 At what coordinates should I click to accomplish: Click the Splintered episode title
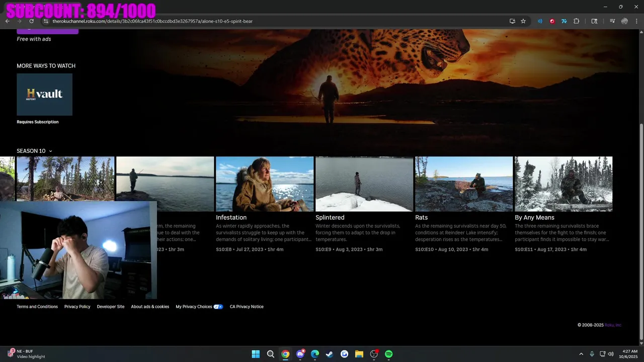330,218
